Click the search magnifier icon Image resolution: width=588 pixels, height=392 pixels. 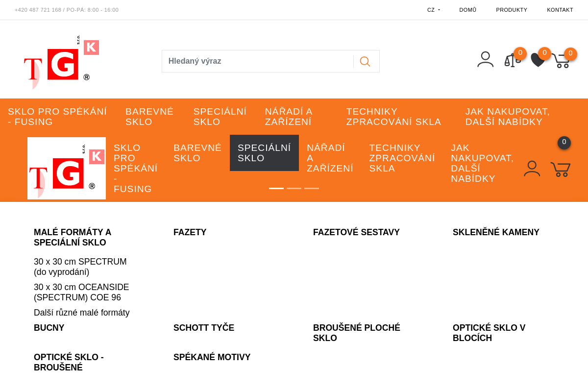(365, 61)
